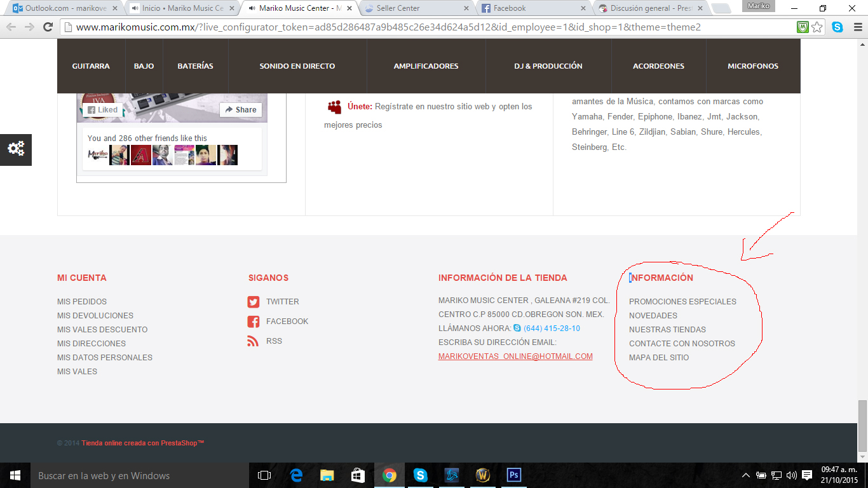
Task: Open the Windows Store taskbar icon
Action: pos(358,475)
